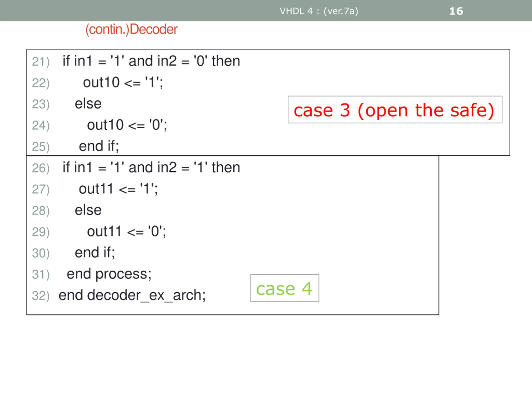Click the header text 'VHDL 4 : (ver.7a)'
Viewport: 532px width, 399px height.
pos(319,11)
